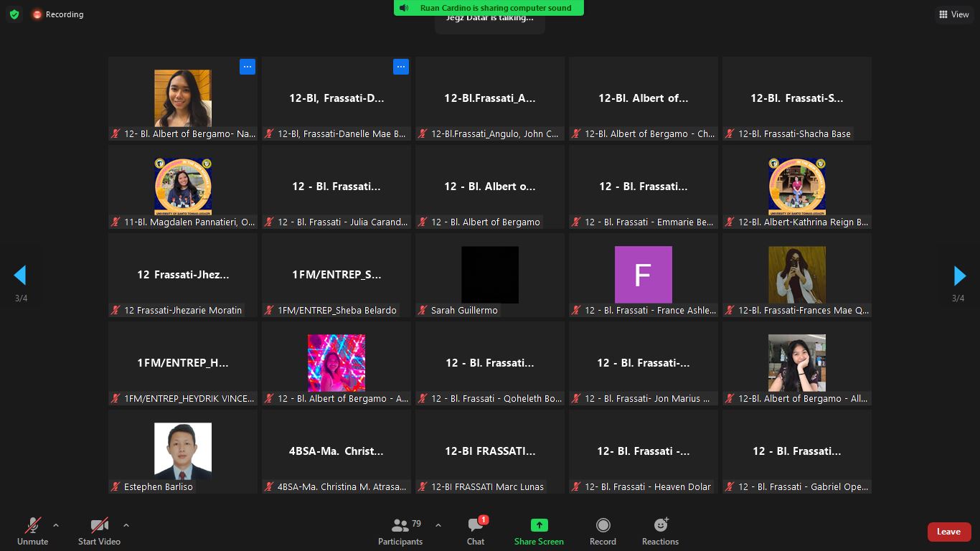Open the View layout menu
Viewport: 980px width, 551px height.
tap(953, 14)
